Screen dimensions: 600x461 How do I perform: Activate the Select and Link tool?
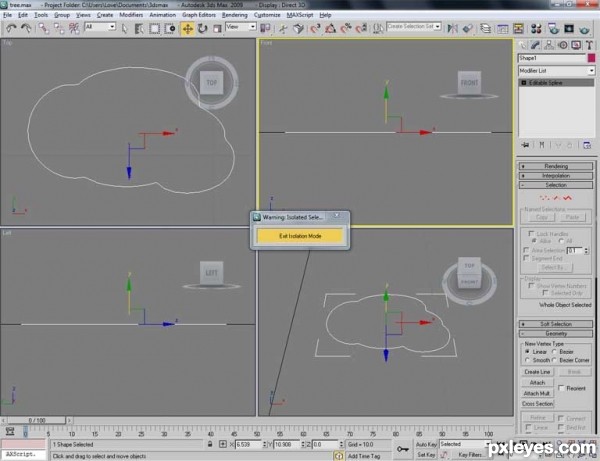44,28
